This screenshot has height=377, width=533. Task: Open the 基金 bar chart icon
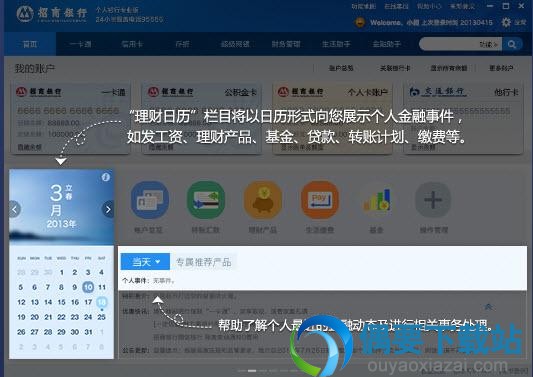[376, 200]
